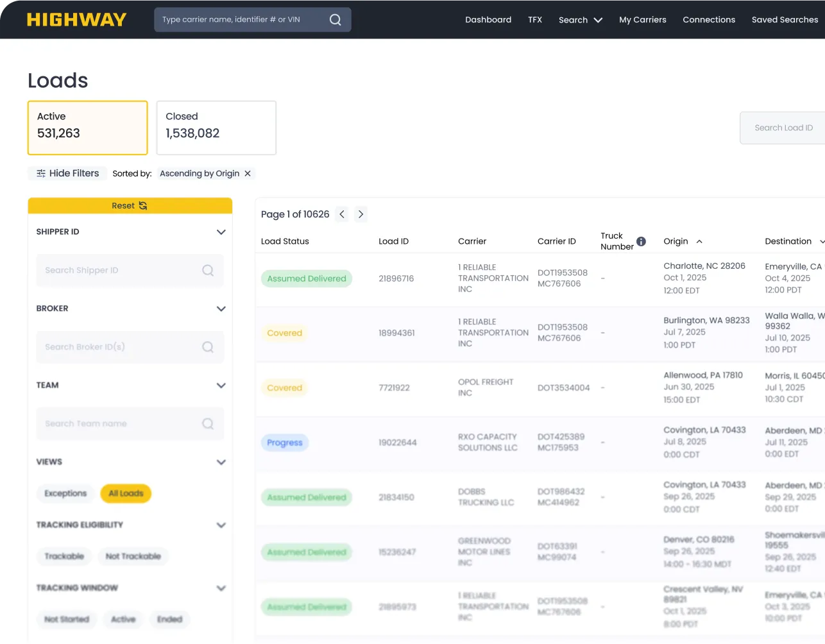Click RXO CAPACITY SOLUTIONS LLC carrier name
Image resolution: width=825 pixels, height=644 pixels.
tap(488, 442)
